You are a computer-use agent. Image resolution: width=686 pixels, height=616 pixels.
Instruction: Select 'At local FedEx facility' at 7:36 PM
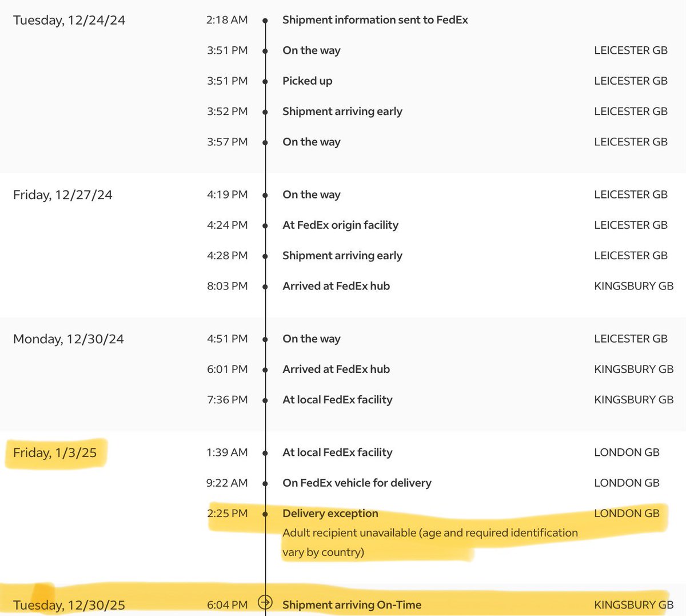click(x=337, y=400)
